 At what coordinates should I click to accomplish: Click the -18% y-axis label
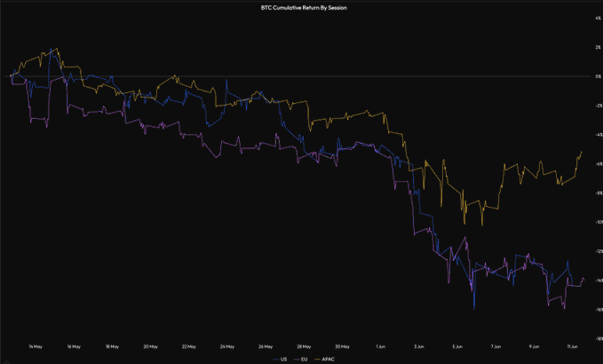tap(599, 339)
